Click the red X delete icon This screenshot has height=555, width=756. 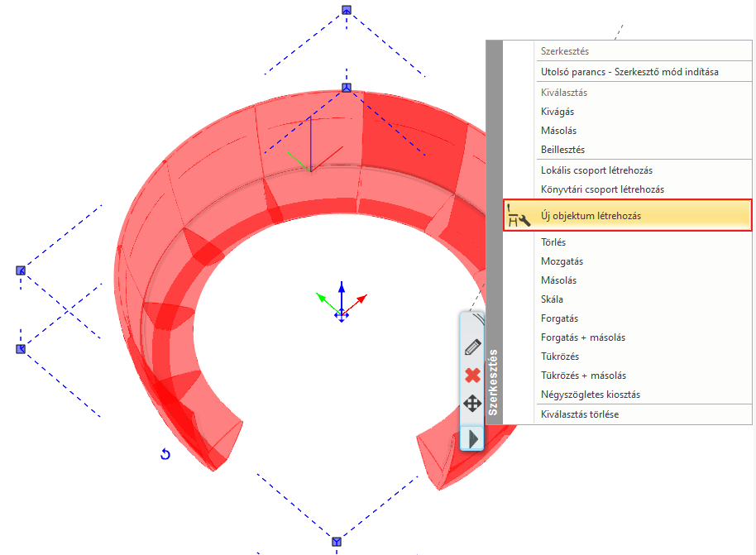coord(472,376)
